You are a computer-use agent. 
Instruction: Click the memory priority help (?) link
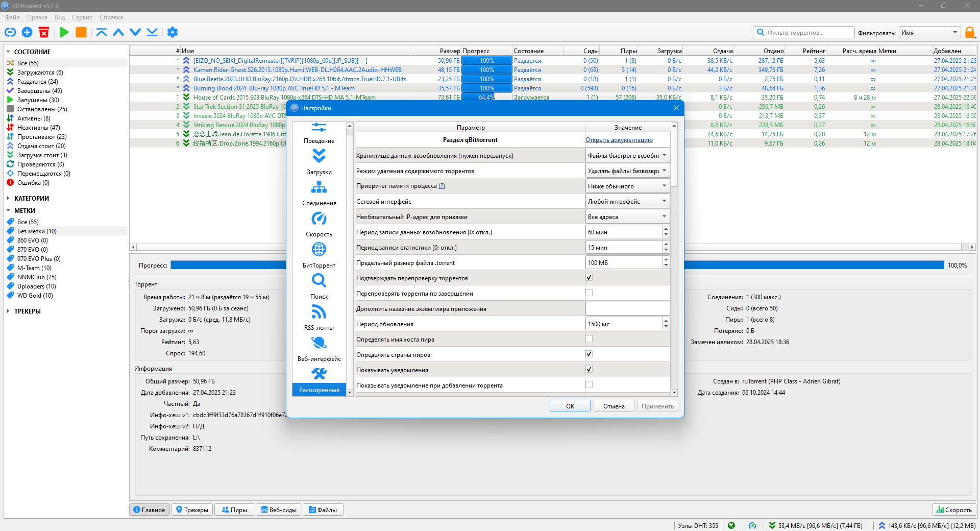[442, 186]
